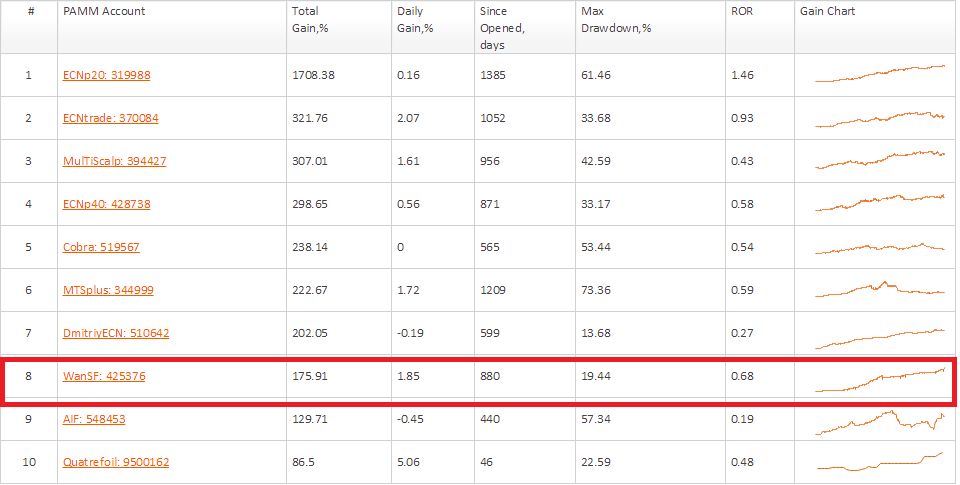Screen dimensions: 960x485
Task: Sort the table by the ROR column
Action: (x=743, y=12)
